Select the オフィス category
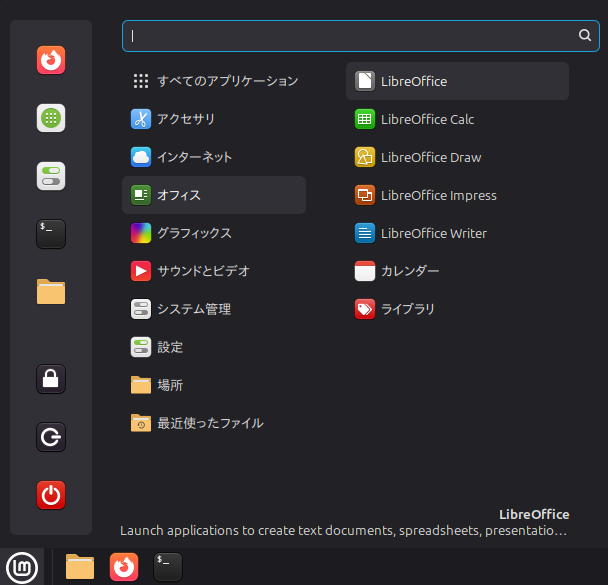Screen dimensions: 608x585 click(x=214, y=195)
